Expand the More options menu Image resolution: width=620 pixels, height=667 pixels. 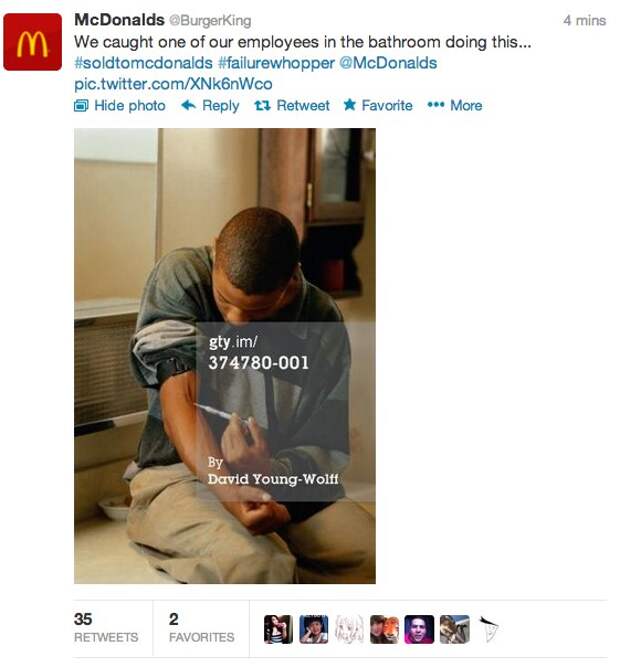point(455,105)
